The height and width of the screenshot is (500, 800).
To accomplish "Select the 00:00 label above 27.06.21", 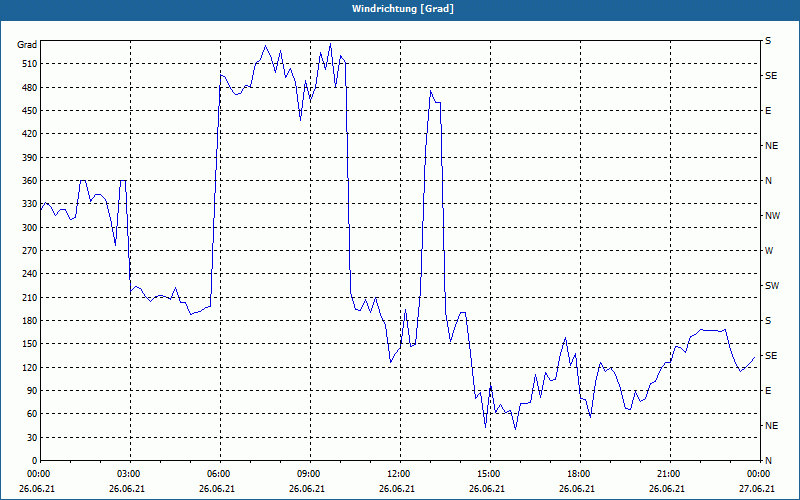I will tap(757, 474).
